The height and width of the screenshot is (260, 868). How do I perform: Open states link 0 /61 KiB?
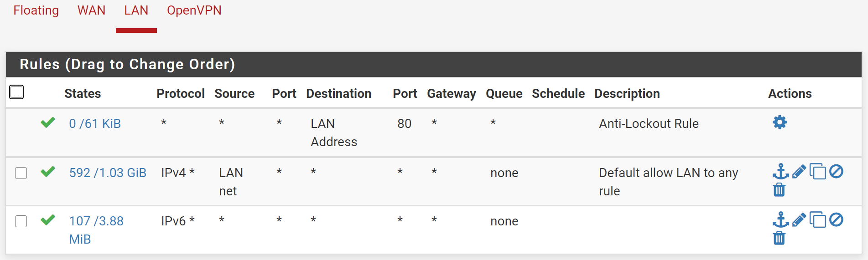click(95, 123)
